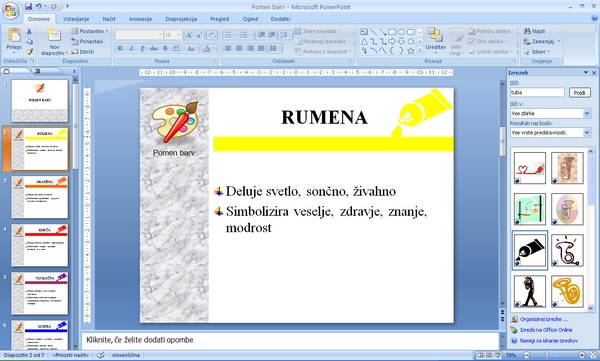
Task: Click Izbriši to delete the slide
Action: click(x=83, y=51)
